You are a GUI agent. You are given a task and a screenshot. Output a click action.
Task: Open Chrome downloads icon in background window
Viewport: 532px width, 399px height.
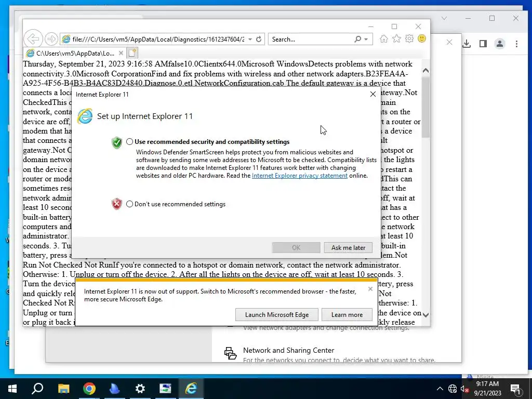pos(467,44)
